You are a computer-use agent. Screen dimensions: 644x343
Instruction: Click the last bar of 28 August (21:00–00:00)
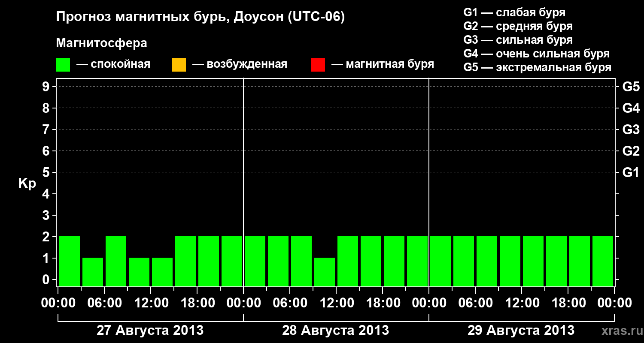point(417,261)
